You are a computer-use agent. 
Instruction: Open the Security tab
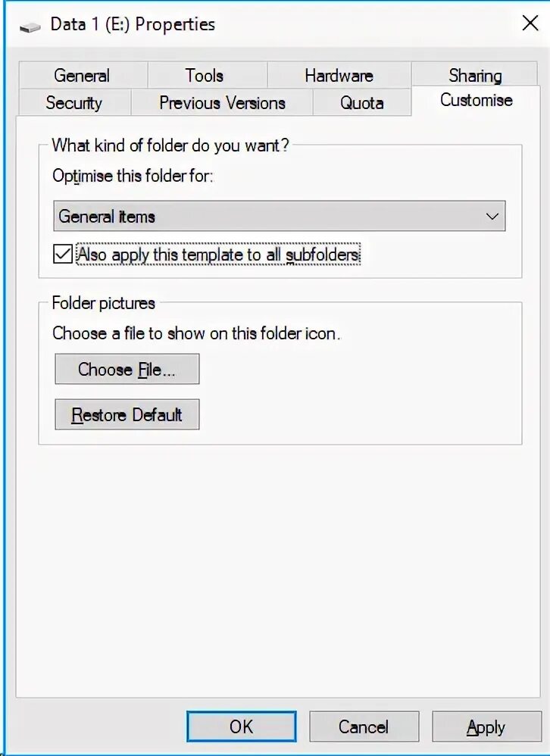(x=73, y=102)
